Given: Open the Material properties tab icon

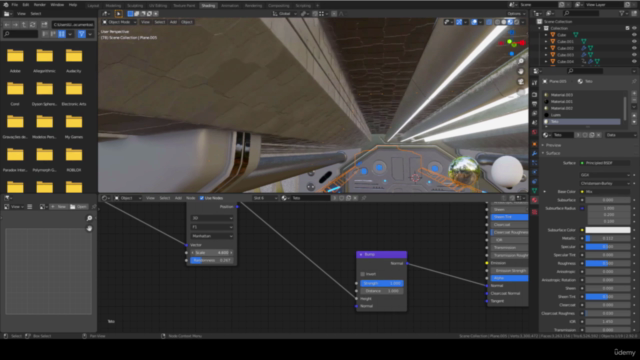Looking at the screenshot, I should pos(534,200).
